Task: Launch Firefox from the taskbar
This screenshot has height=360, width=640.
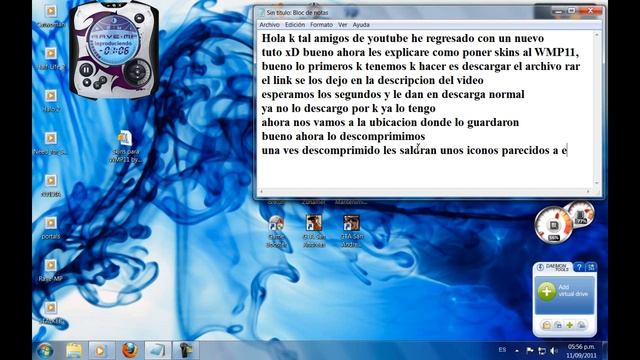Action: 129,350
